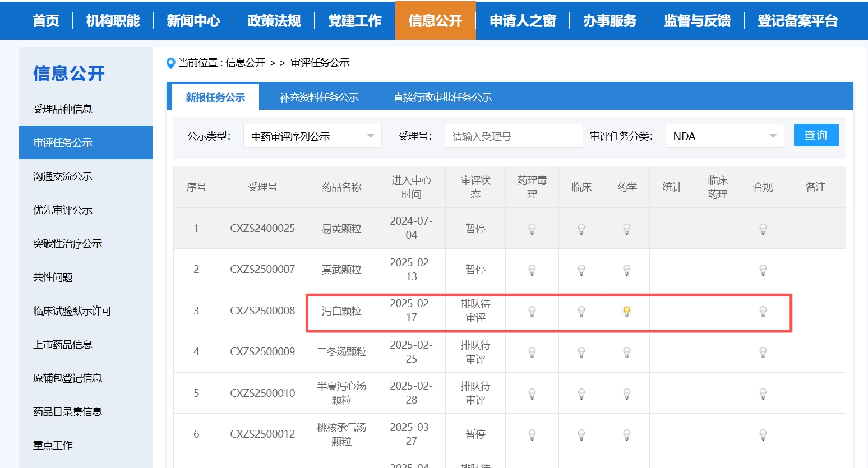Viewport: 868px width, 468px height.
Task: Click 临床 bulb icon for 二冬汤颗粒
Action: pyautogui.click(x=581, y=353)
